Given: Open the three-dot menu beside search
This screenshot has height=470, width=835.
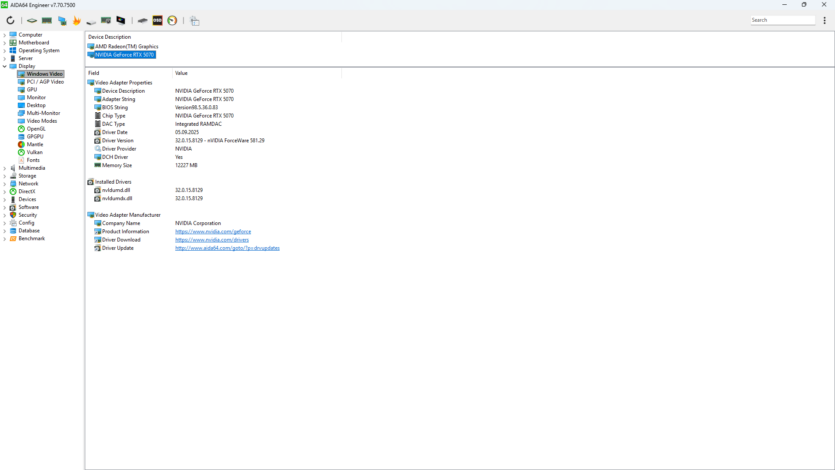Looking at the screenshot, I should 825,20.
